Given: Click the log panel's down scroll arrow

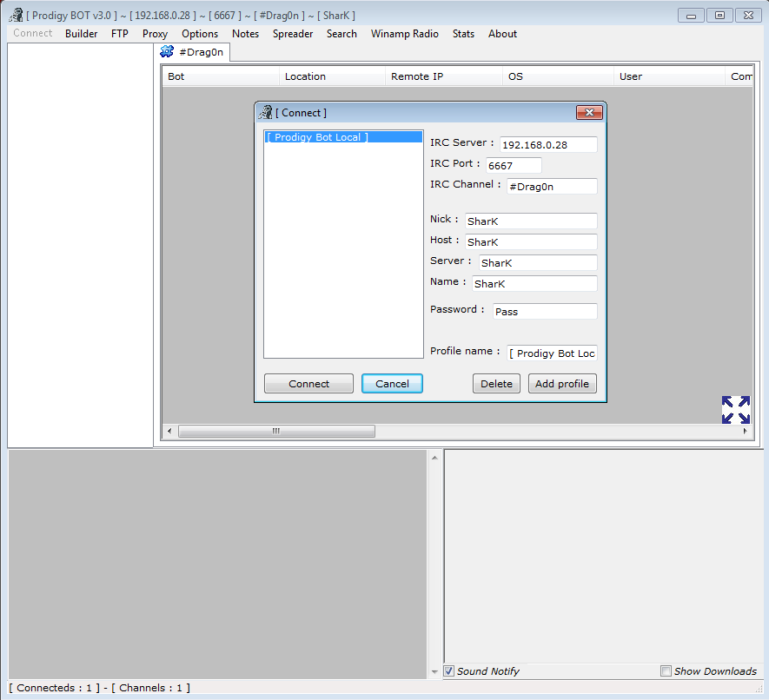Looking at the screenshot, I should pyautogui.click(x=435, y=671).
